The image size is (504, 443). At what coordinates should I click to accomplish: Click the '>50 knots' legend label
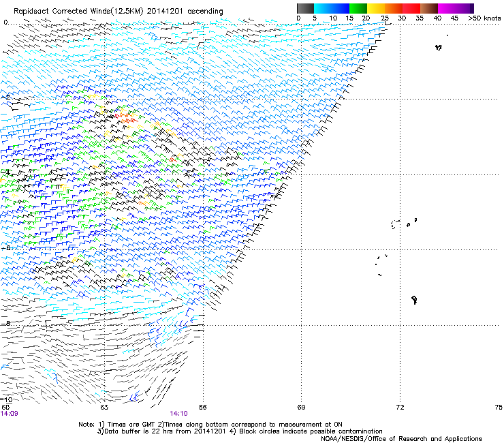click(484, 18)
